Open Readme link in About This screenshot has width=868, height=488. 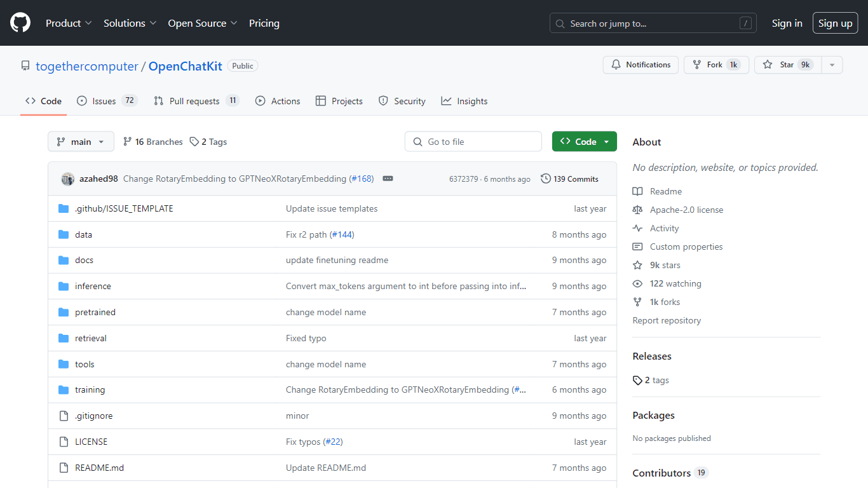pos(658,191)
